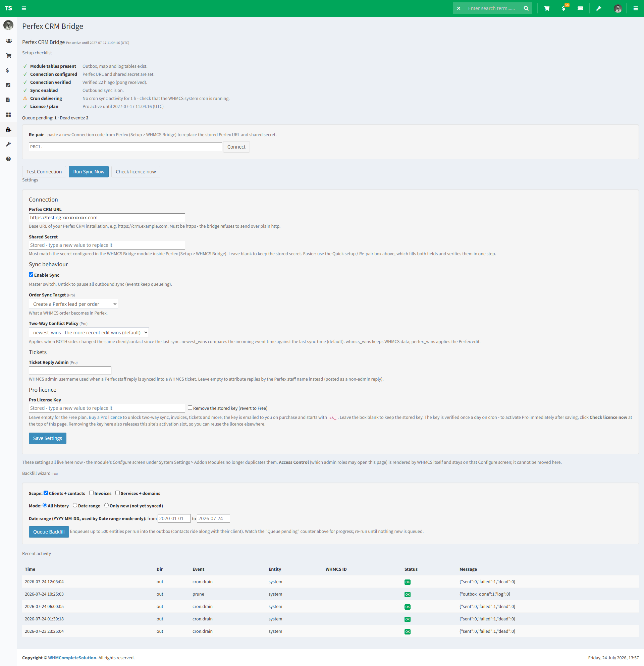644x666 pixels.
Task: Click Test Connection
Action: (44, 172)
